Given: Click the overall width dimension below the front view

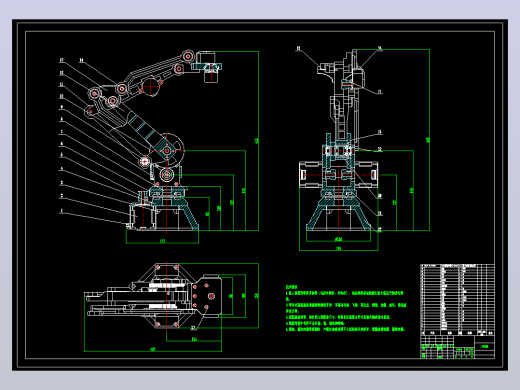Looking at the screenshot, I should coord(338,248).
